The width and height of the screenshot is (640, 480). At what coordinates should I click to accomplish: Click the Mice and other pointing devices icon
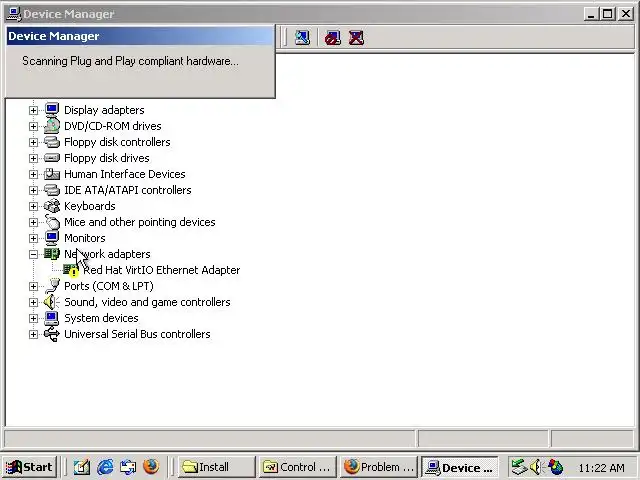tap(52, 222)
